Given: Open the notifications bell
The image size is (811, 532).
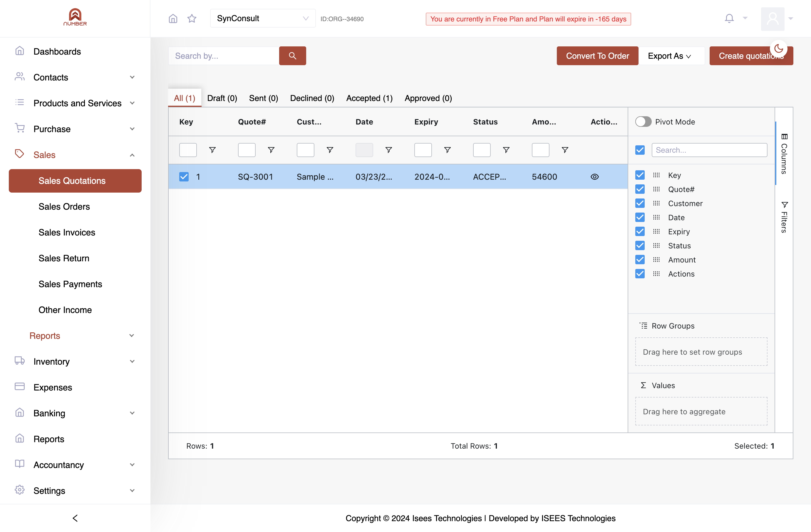Looking at the screenshot, I should (729, 18).
